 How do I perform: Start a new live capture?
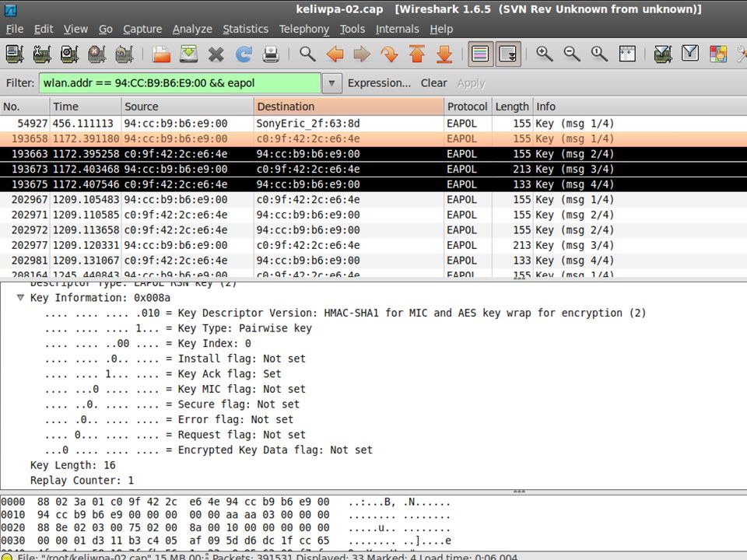[69, 54]
